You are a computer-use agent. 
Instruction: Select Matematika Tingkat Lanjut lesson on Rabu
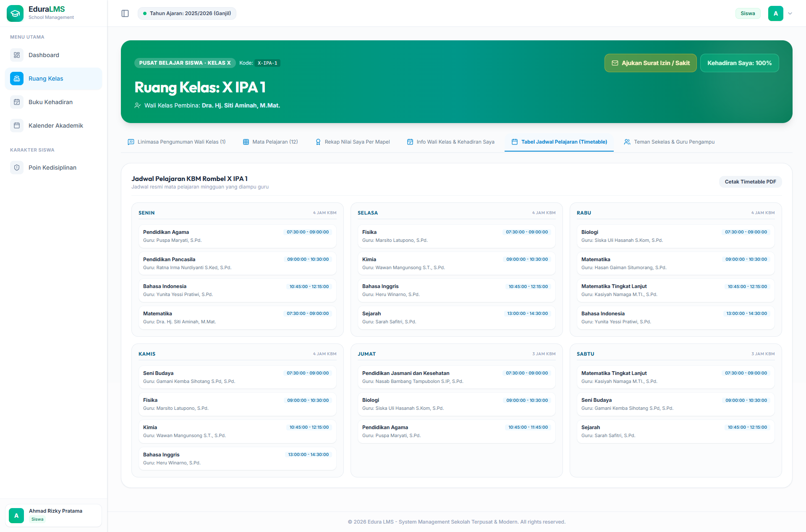(x=676, y=290)
